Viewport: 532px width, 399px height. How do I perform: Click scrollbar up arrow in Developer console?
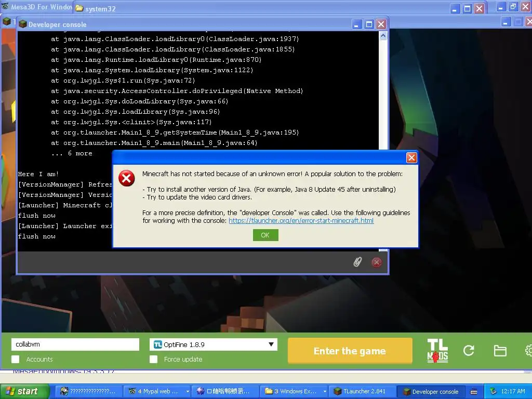click(x=383, y=36)
